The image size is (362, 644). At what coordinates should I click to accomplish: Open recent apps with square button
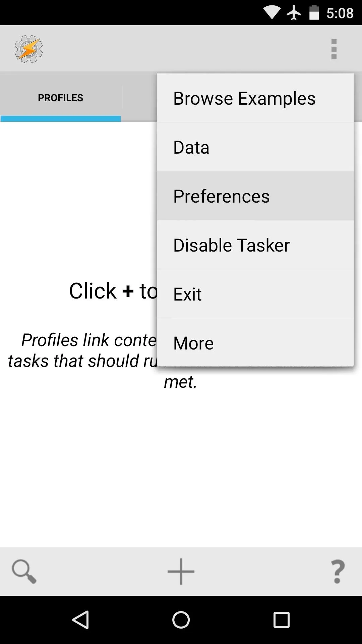pyautogui.click(x=282, y=620)
